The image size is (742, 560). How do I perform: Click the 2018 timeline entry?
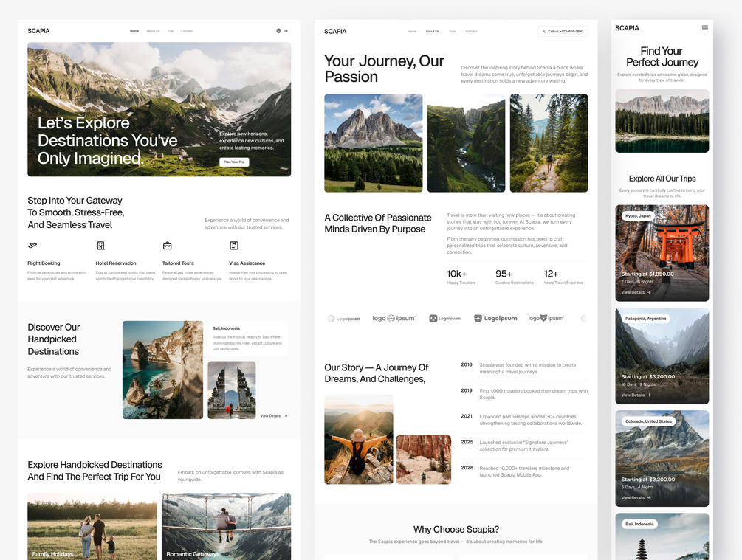(x=524, y=368)
